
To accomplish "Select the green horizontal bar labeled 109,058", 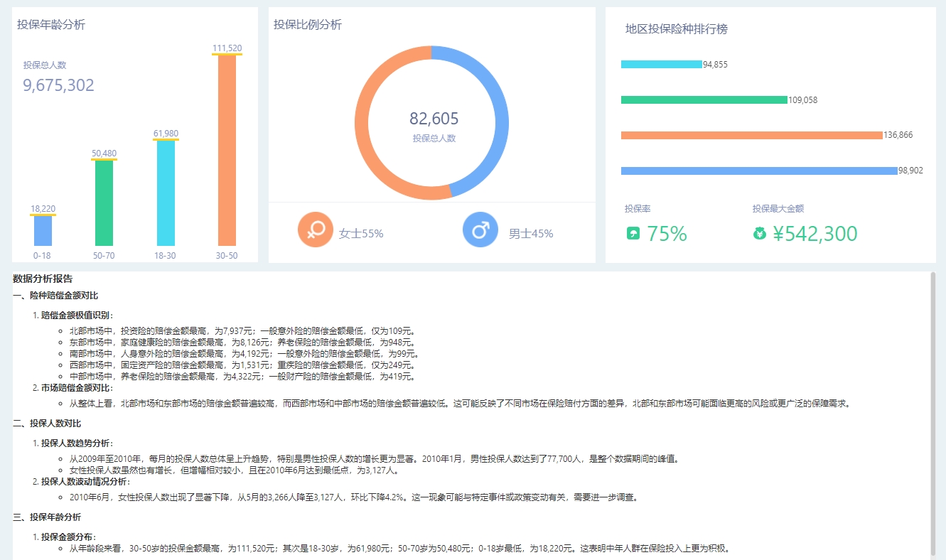I will [704, 99].
